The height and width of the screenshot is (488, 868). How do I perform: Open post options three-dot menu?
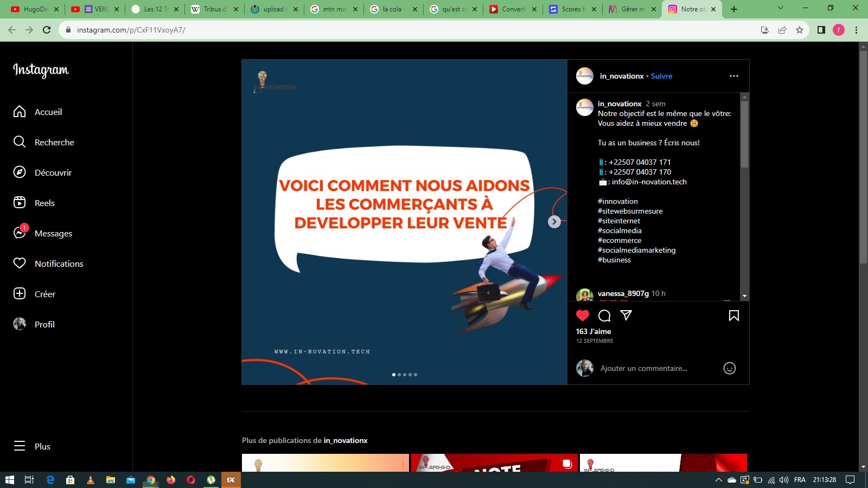(x=733, y=76)
